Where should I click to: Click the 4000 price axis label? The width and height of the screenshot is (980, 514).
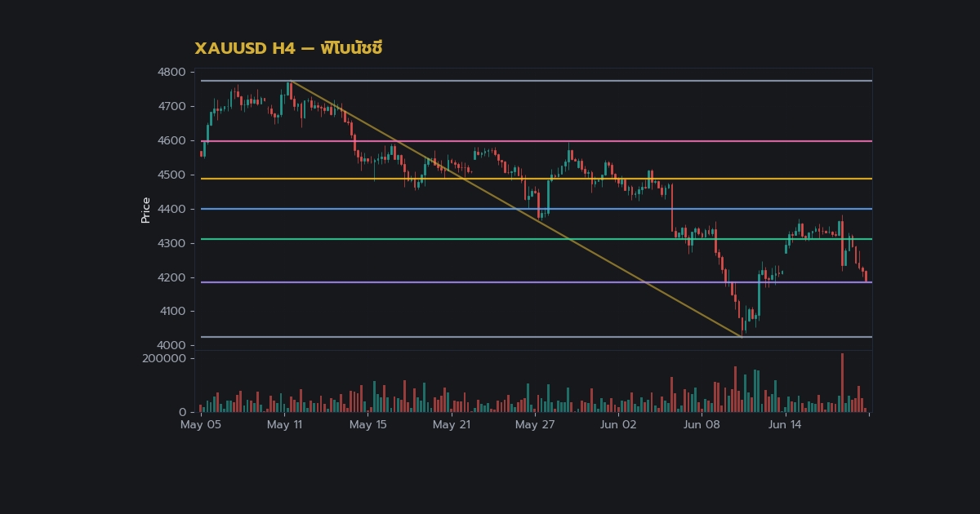tap(171, 346)
